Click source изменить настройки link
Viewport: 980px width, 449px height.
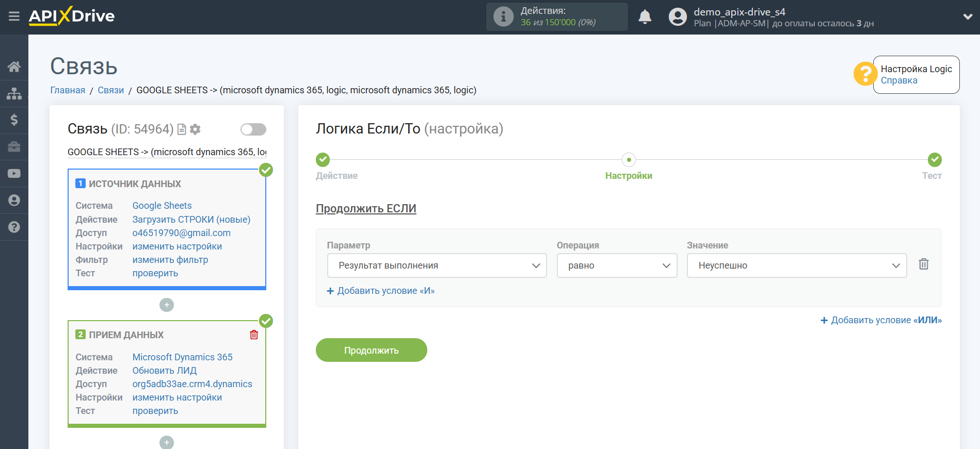tap(177, 246)
